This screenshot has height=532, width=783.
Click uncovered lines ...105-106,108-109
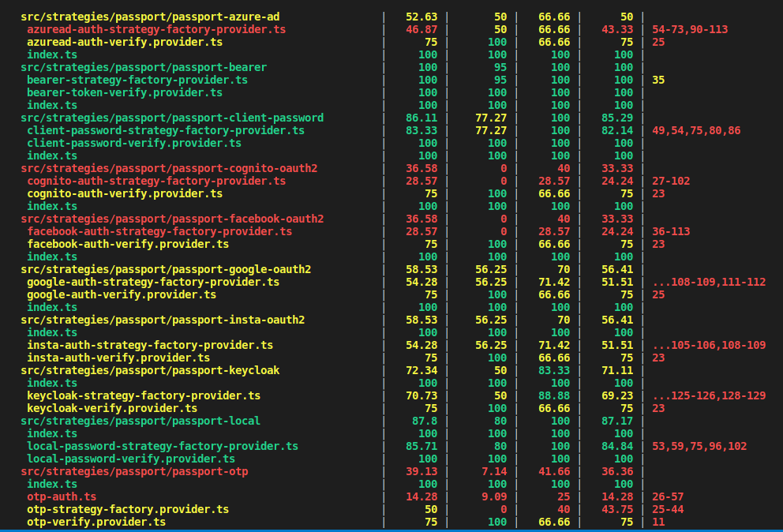pyautogui.click(x=709, y=345)
